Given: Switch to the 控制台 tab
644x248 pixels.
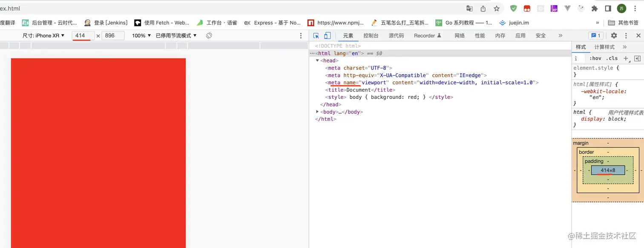Looking at the screenshot, I should coord(371,36).
